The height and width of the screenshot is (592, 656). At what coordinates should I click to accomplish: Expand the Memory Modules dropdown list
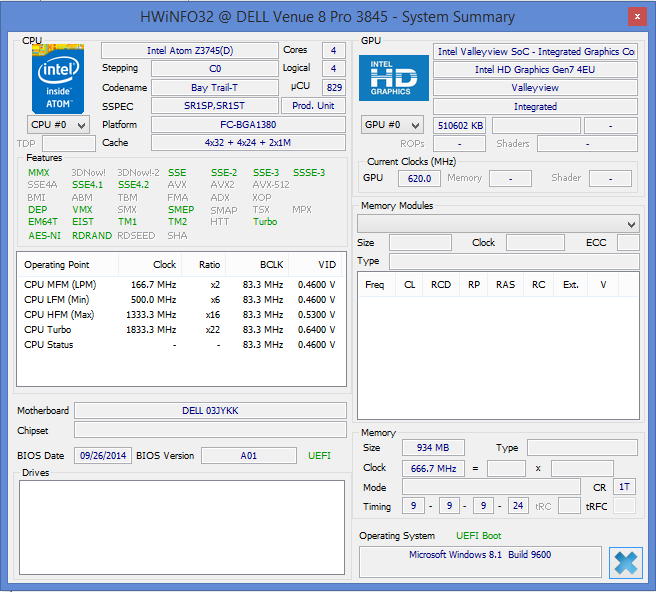(x=630, y=224)
